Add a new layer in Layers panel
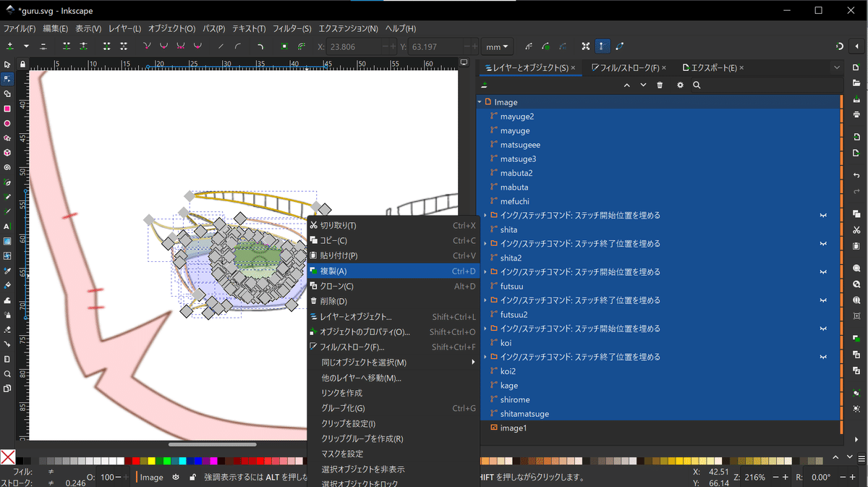868x487 pixels. (484, 85)
